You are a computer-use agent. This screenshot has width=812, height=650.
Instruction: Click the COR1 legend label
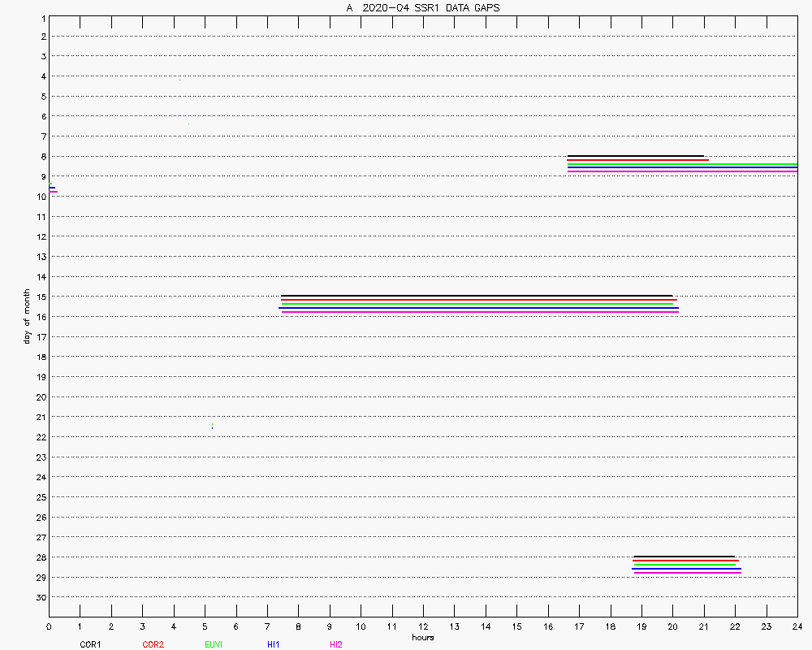click(90, 644)
